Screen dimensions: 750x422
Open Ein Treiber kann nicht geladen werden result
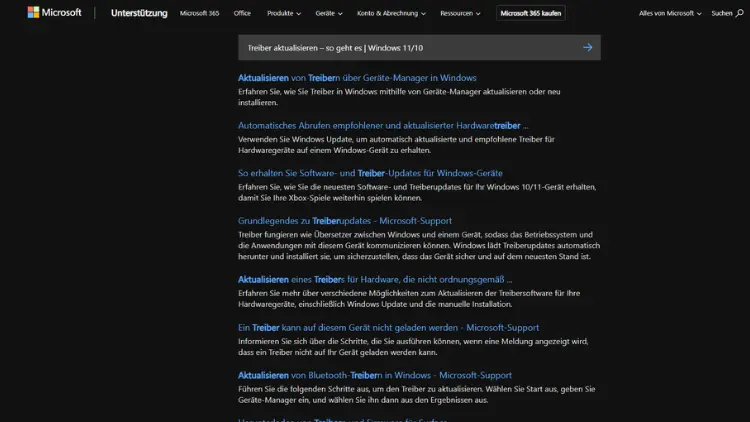pyautogui.click(x=388, y=327)
